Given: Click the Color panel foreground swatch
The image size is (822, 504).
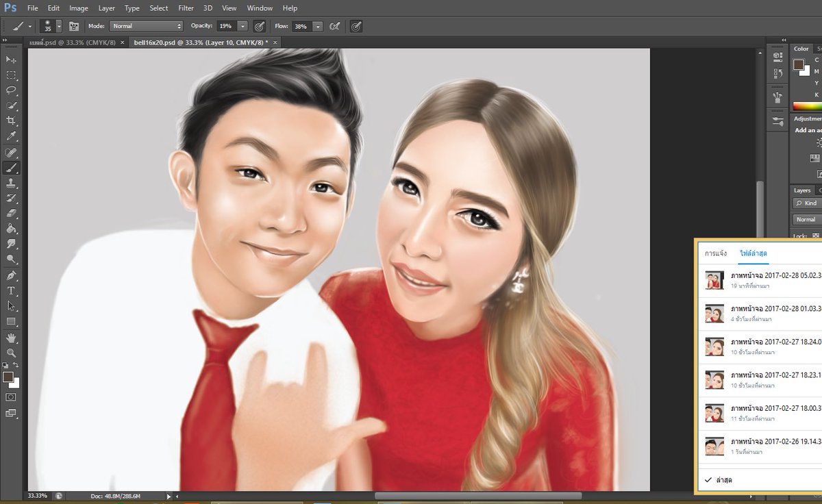Looking at the screenshot, I should 799,64.
